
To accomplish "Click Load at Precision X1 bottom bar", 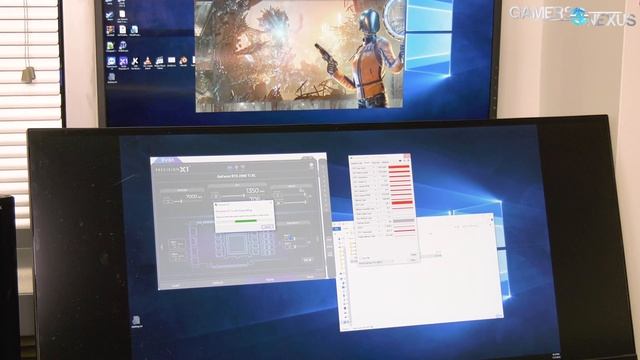I will [x=176, y=285].
